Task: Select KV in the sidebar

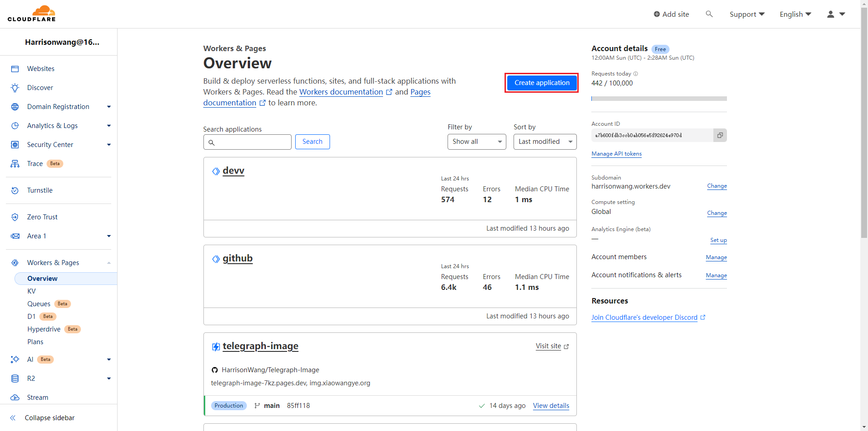Action: [x=32, y=291]
